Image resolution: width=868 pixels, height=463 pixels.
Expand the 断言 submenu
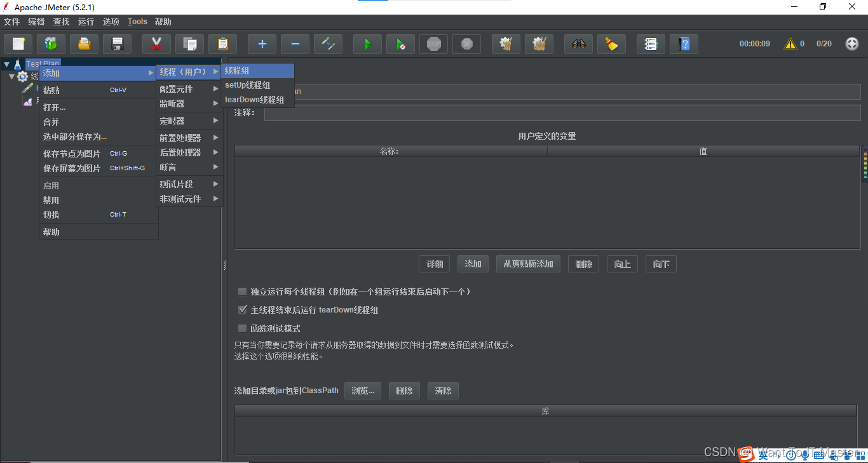tap(189, 167)
